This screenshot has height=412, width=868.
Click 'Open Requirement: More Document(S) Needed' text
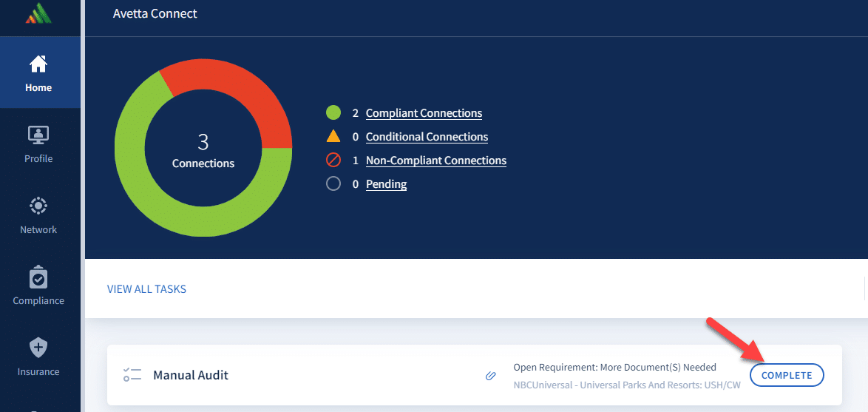615,367
